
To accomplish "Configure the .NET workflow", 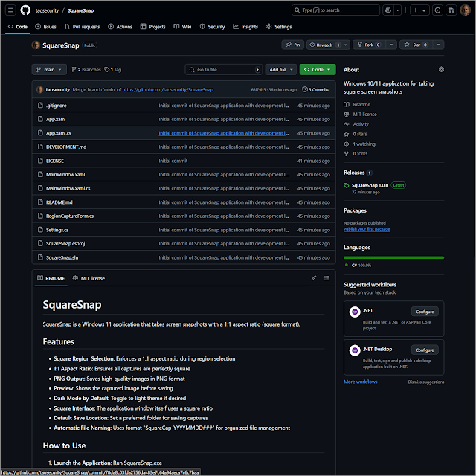I will (425, 312).
